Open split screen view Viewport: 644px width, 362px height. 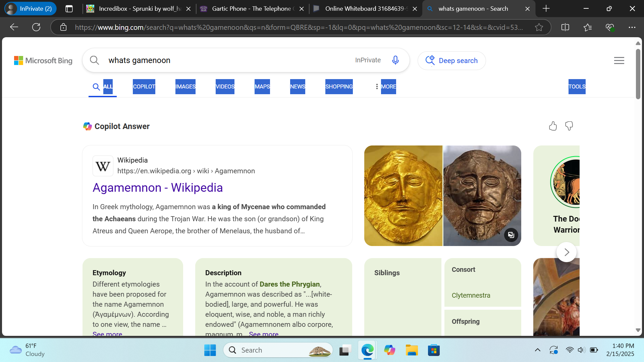click(x=565, y=27)
